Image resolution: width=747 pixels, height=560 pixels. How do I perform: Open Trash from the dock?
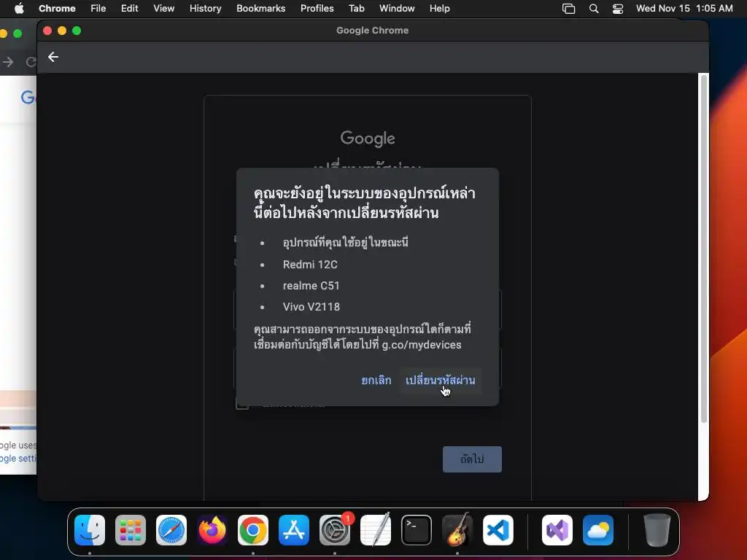click(x=657, y=530)
